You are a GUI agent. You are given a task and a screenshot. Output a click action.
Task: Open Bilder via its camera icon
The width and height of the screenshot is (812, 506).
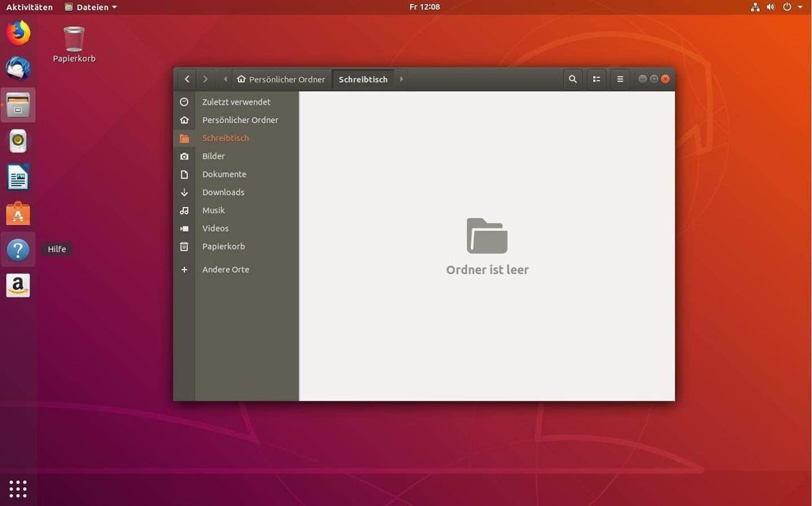[185, 156]
